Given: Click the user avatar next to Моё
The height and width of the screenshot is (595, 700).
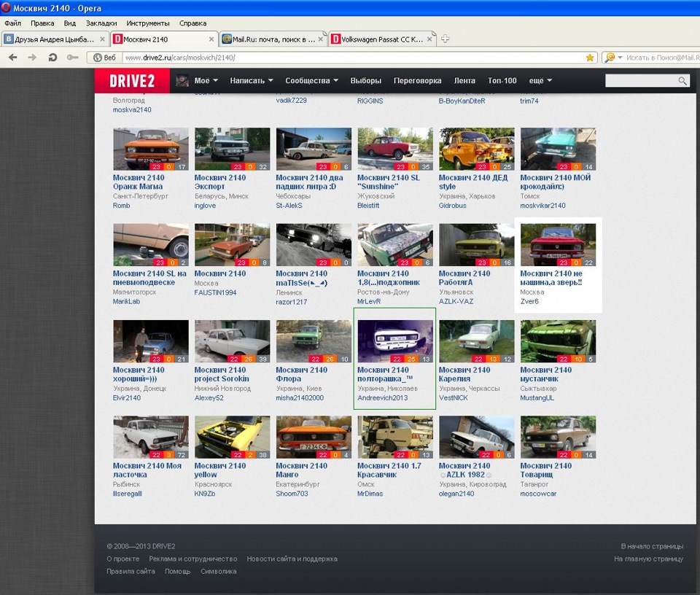Looking at the screenshot, I should [182, 80].
